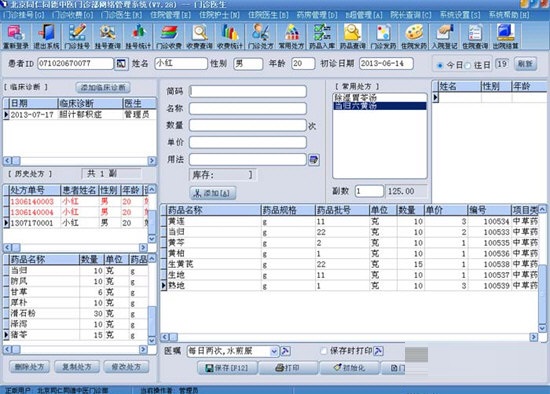
Task: Click the 刷新 button
Action: [525, 64]
